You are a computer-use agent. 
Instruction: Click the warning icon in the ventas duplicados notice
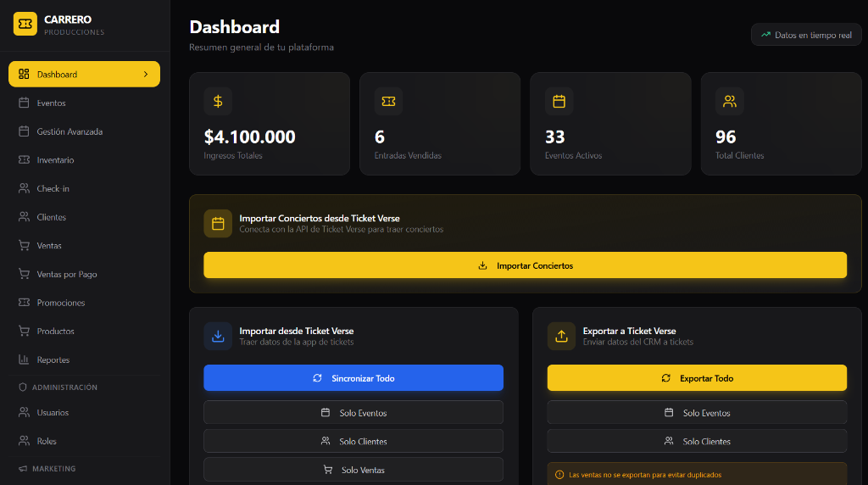tap(559, 475)
